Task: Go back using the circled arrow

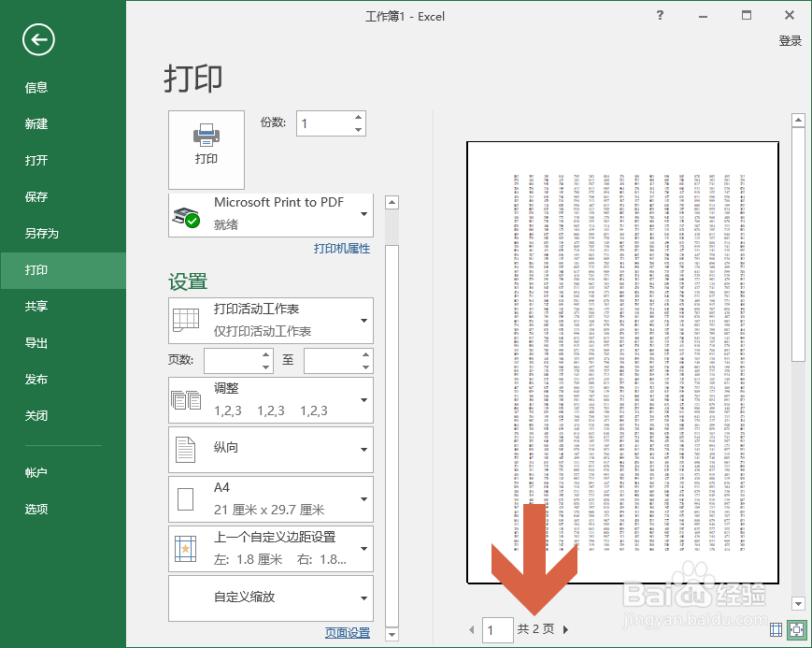Action: pyautogui.click(x=38, y=39)
